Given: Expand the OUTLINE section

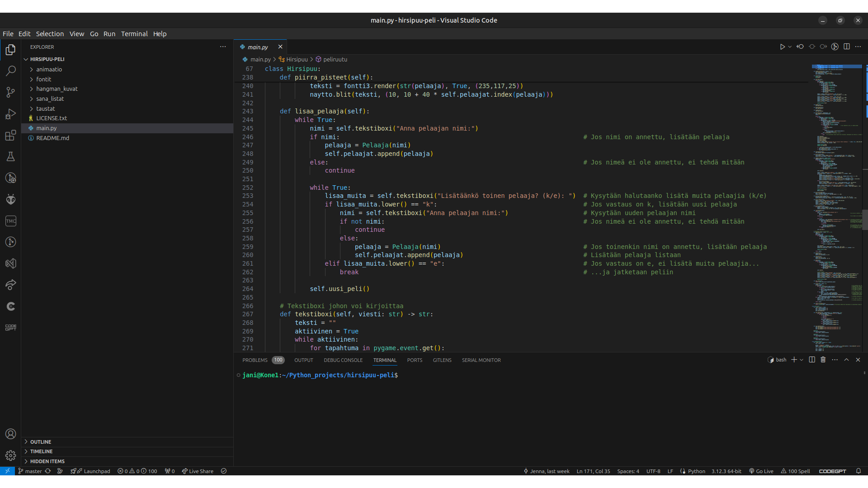Looking at the screenshot, I should (x=41, y=442).
